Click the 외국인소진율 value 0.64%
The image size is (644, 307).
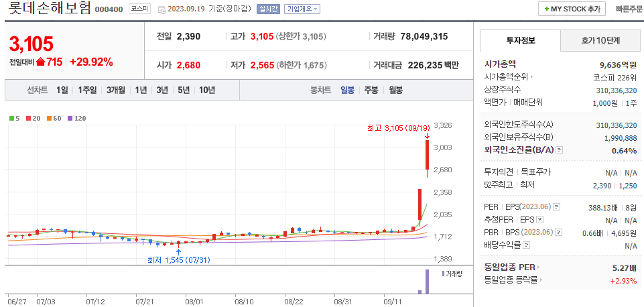point(624,151)
